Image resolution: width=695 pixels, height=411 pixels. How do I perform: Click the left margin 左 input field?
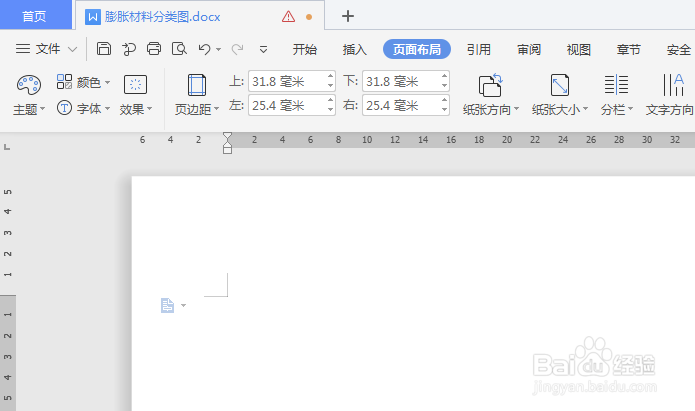[287, 105]
